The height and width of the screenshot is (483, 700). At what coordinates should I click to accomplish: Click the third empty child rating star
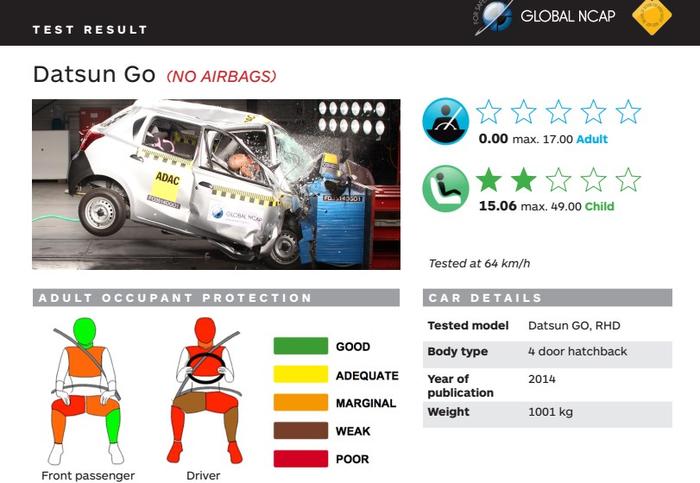(x=558, y=179)
